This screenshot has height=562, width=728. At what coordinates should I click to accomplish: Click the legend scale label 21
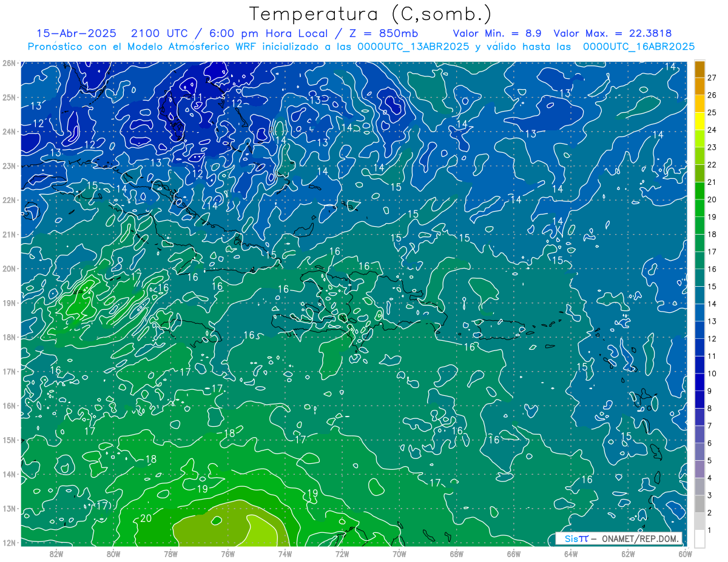pos(712,182)
